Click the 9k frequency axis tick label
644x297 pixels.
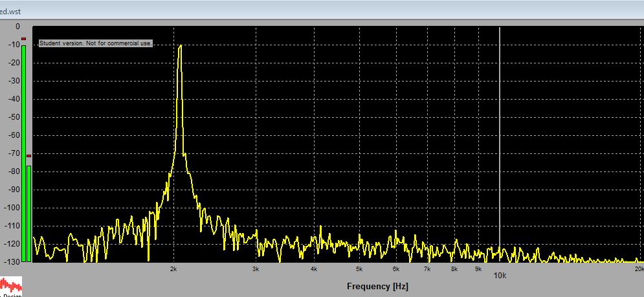[478, 269]
